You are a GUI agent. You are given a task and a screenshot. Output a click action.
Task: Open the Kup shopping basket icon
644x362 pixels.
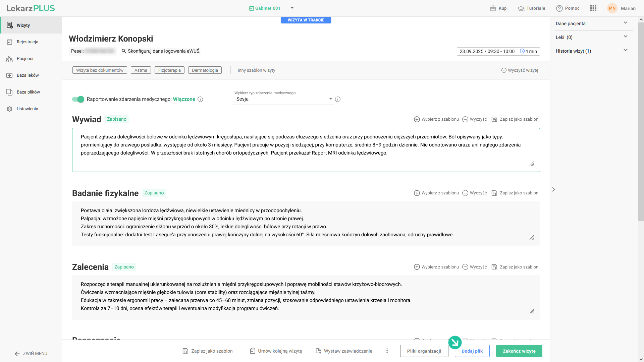(x=493, y=8)
